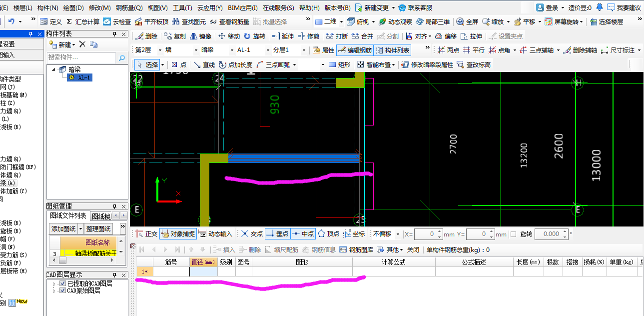Screen dimensions: 644x316
Task: Open the 墙 component type dropdown
Action: [x=196, y=50]
